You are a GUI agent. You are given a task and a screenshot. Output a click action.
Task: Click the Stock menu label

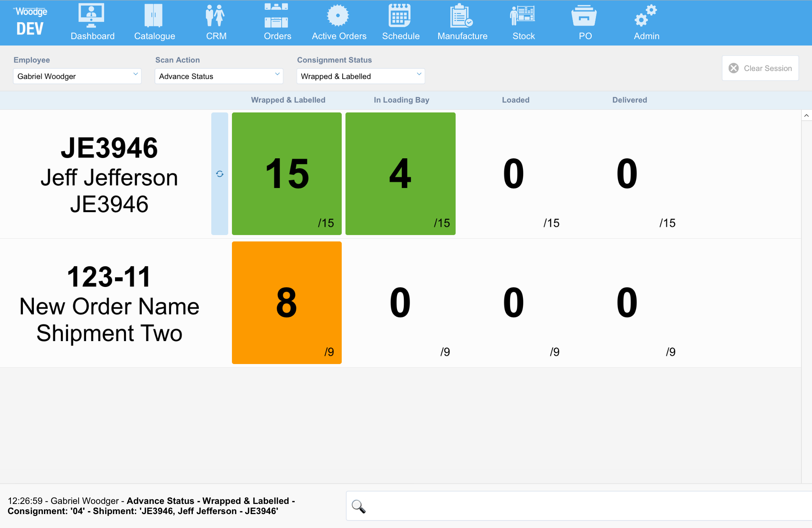click(x=524, y=36)
